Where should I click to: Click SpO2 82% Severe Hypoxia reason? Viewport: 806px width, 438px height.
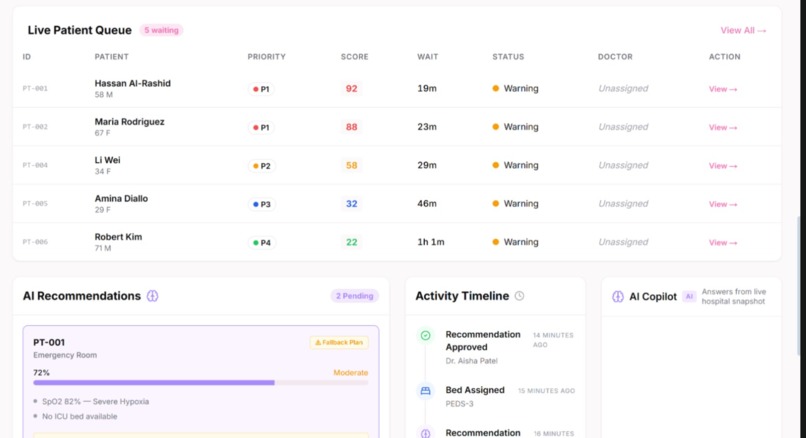[96, 402]
